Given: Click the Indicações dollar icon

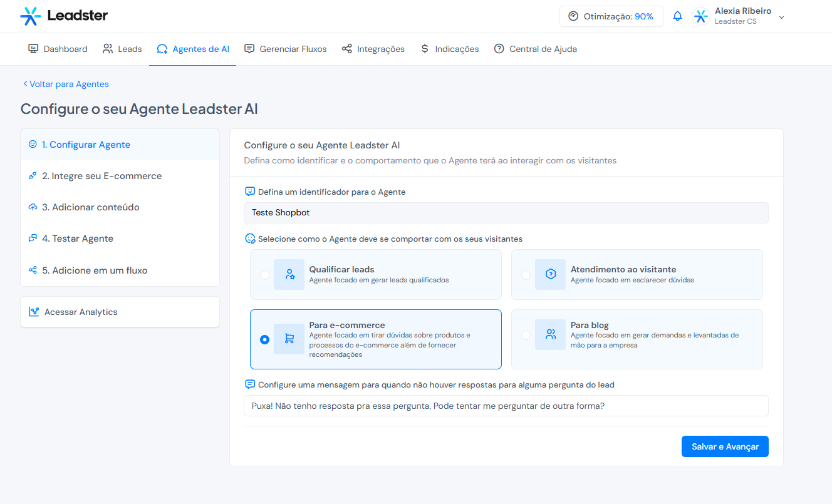Looking at the screenshot, I should [x=425, y=49].
